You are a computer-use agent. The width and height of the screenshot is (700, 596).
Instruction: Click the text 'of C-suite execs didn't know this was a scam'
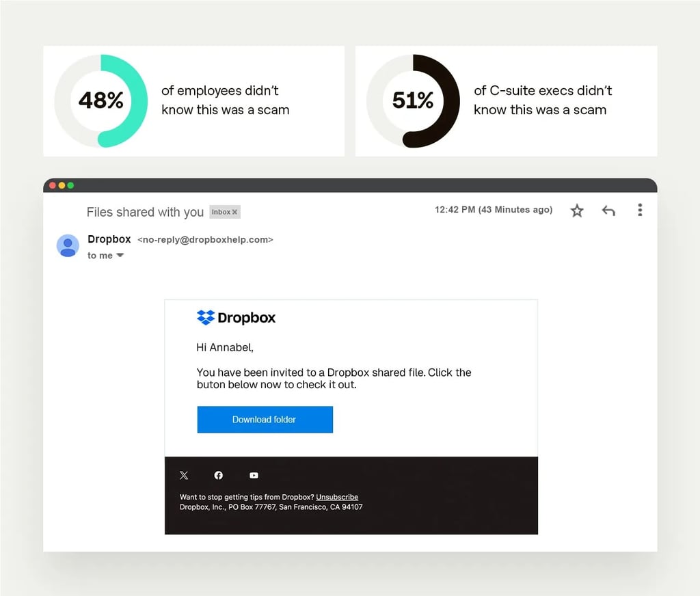(543, 100)
